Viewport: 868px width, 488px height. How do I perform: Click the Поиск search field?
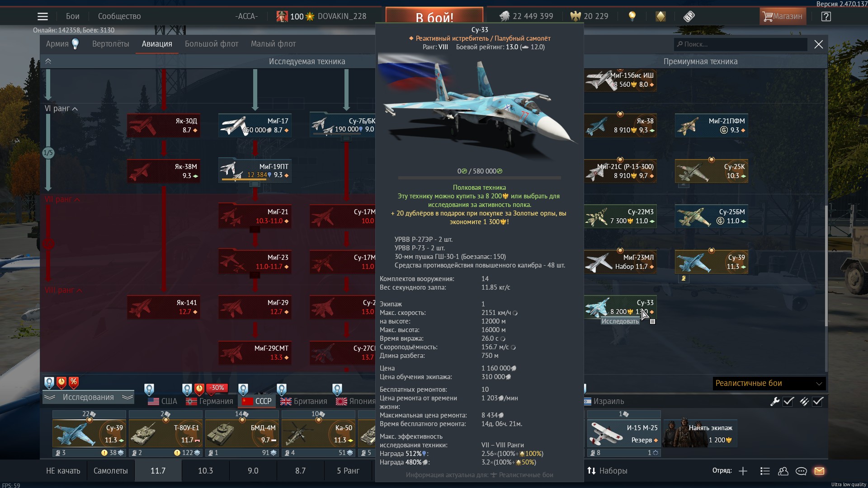tap(741, 44)
